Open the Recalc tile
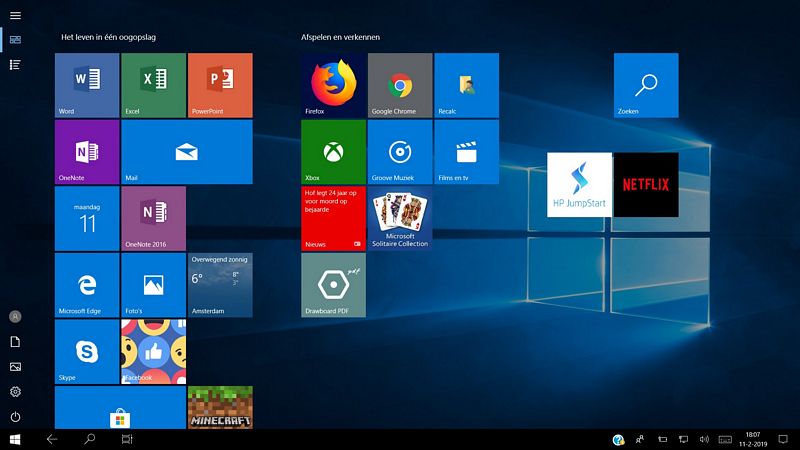This screenshot has width=800, height=450. pos(466,85)
